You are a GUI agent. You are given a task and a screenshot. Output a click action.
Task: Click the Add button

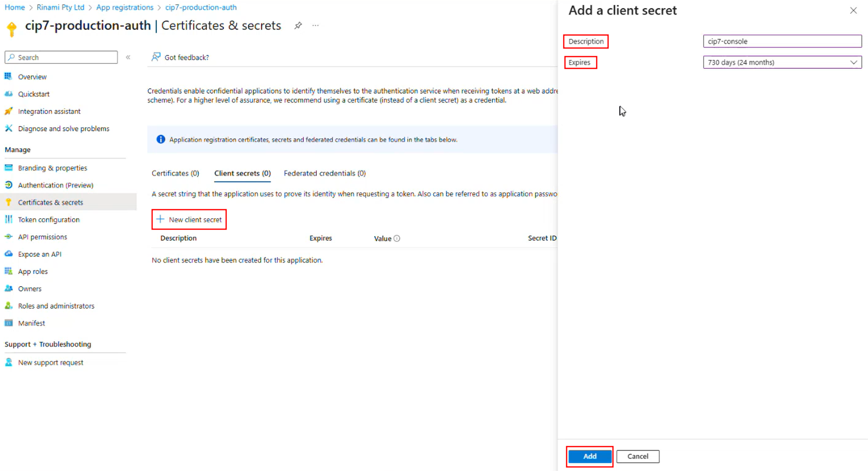pyautogui.click(x=590, y=456)
